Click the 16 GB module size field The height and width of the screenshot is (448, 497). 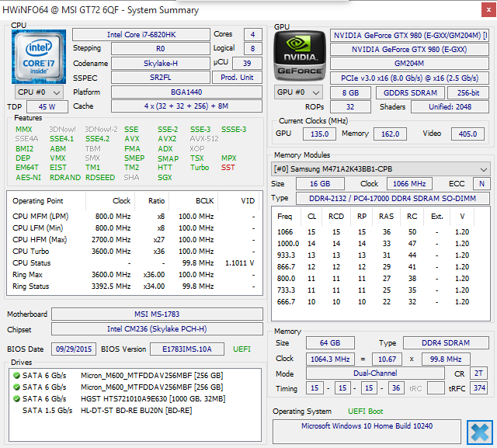point(320,184)
